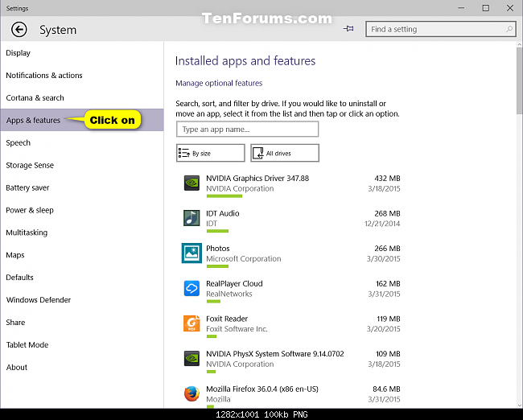Select RealPlayer Cloud icon

(x=191, y=289)
